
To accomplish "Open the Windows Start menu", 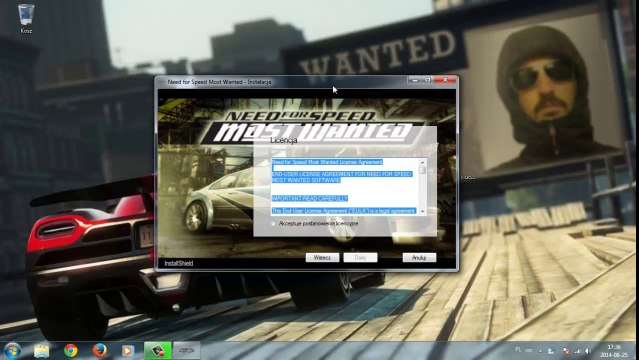I will [12, 351].
